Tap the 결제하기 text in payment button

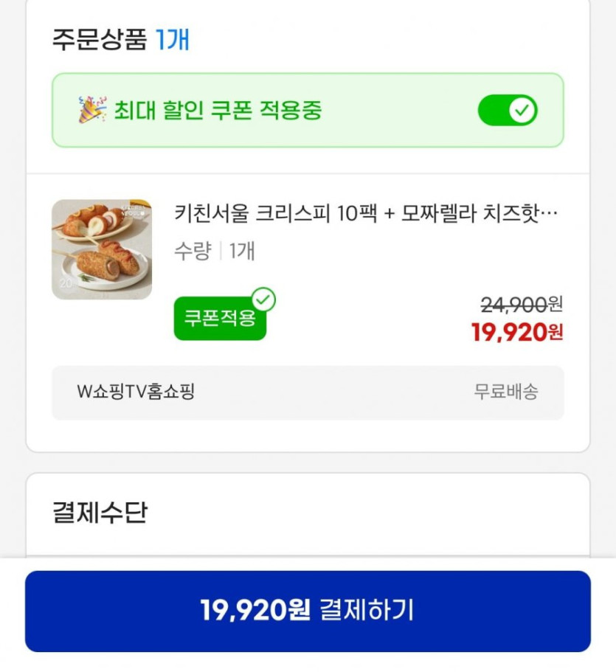pos(367,611)
